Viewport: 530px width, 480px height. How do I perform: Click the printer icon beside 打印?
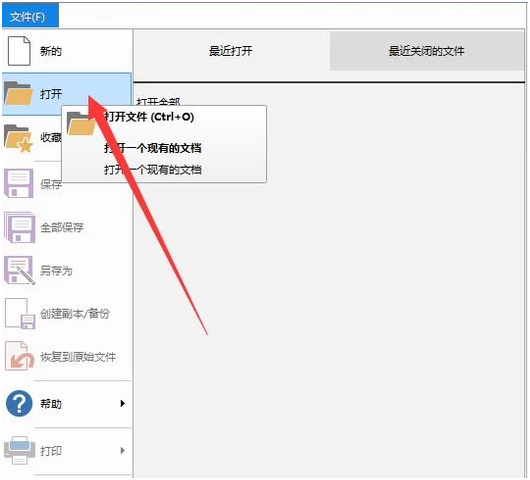pyautogui.click(x=20, y=450)
